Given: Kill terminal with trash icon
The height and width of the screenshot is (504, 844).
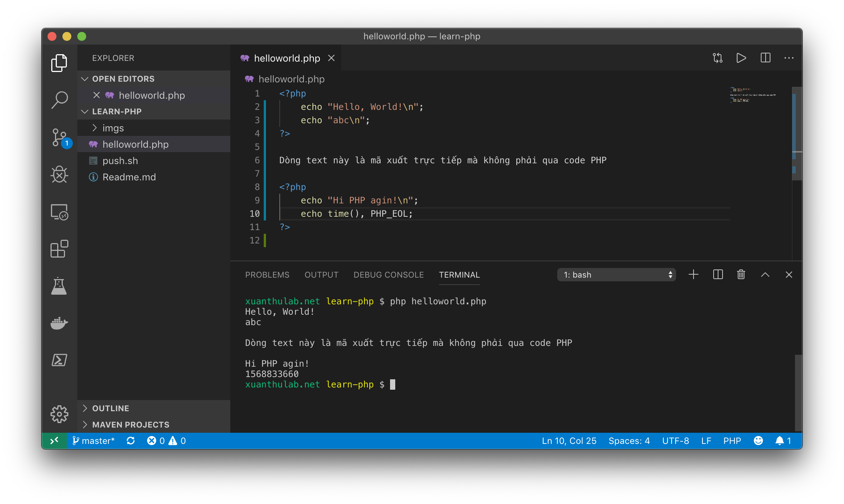Looking at the screenshot, I should [741, 275].
